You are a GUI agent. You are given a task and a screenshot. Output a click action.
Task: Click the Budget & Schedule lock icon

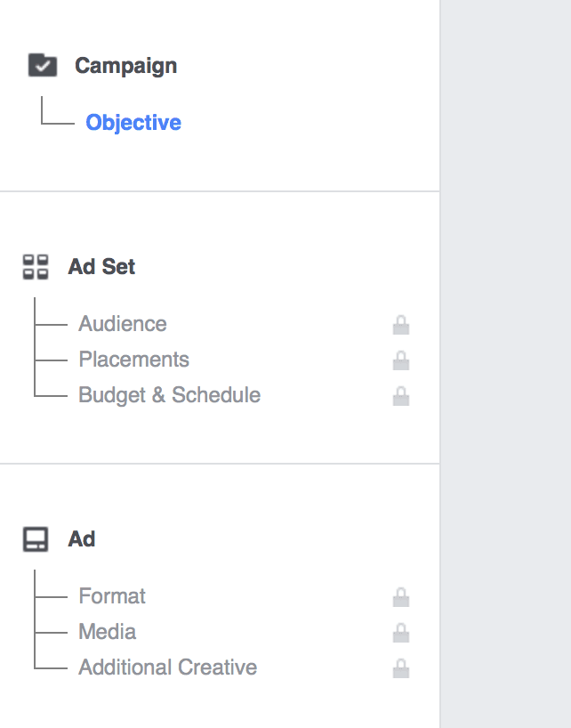[x=401, y=395]
